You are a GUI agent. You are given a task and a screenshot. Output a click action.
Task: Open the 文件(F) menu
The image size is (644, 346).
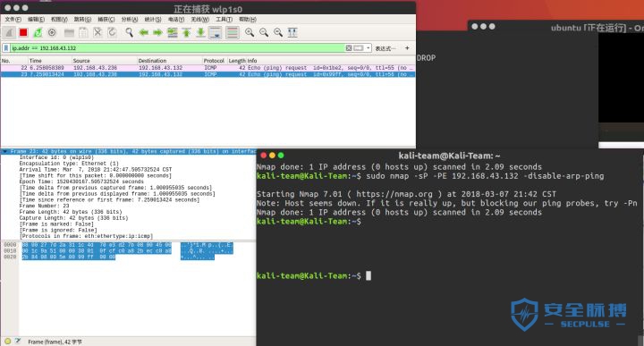13,20
